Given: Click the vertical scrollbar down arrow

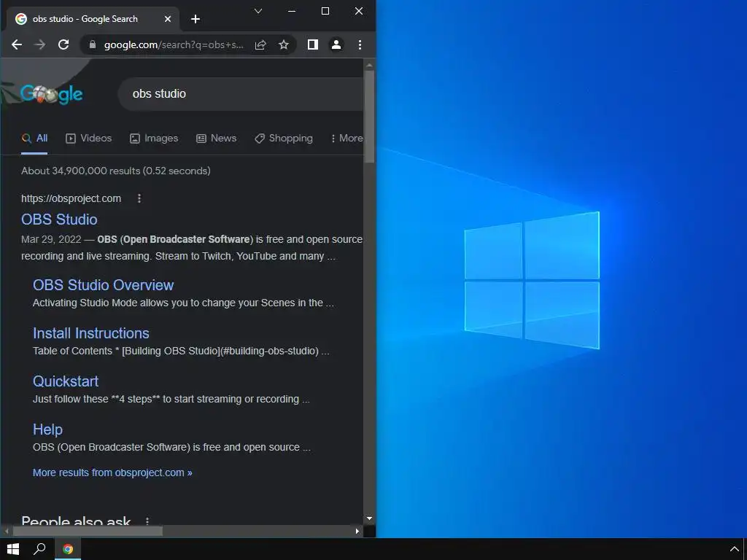Looking at the screenshot, I should pyautogui.click(x=369, y=518).
